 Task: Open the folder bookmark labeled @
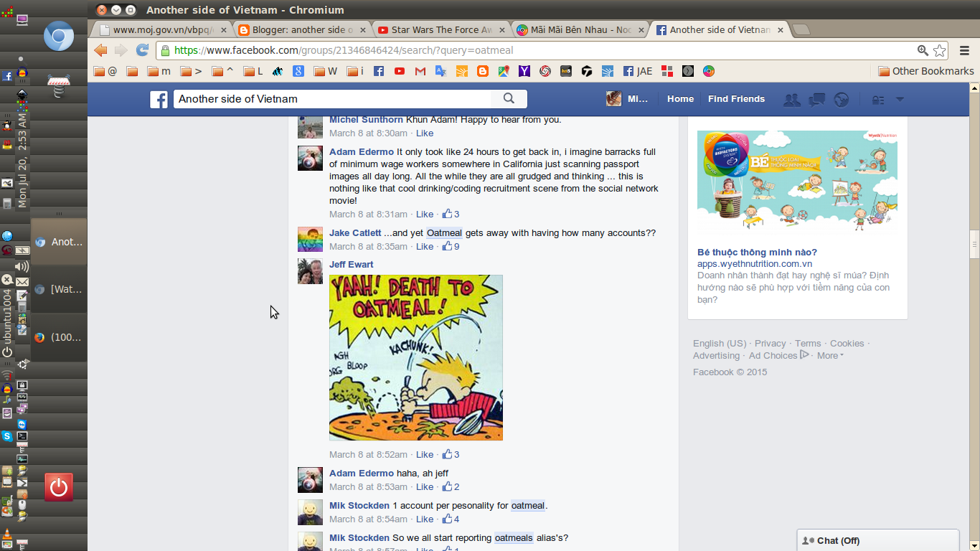[x=105, y=71]
